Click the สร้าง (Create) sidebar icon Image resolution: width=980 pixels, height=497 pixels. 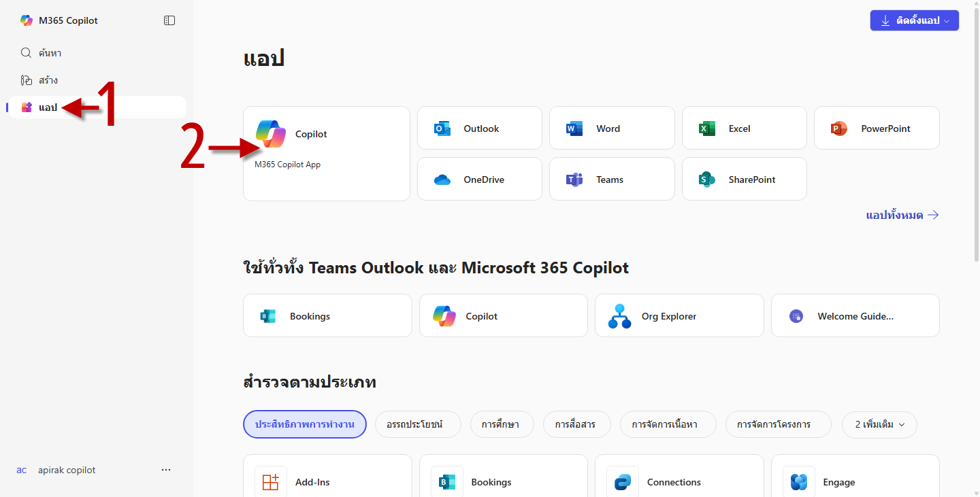tap(27, 80)
